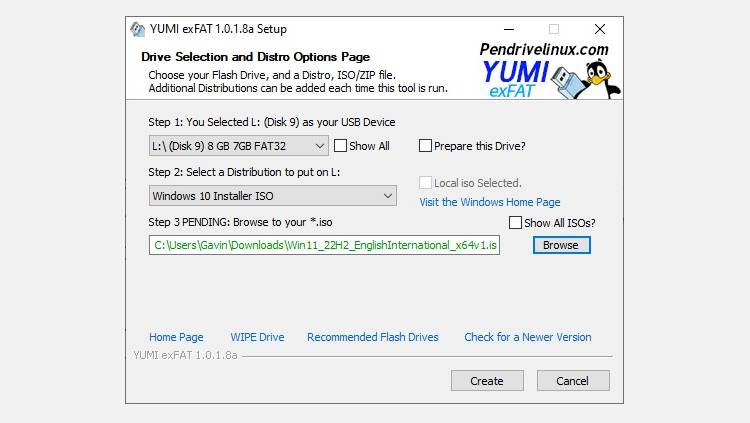
Task: Click the WIPE Drive link
Action: 257,337
